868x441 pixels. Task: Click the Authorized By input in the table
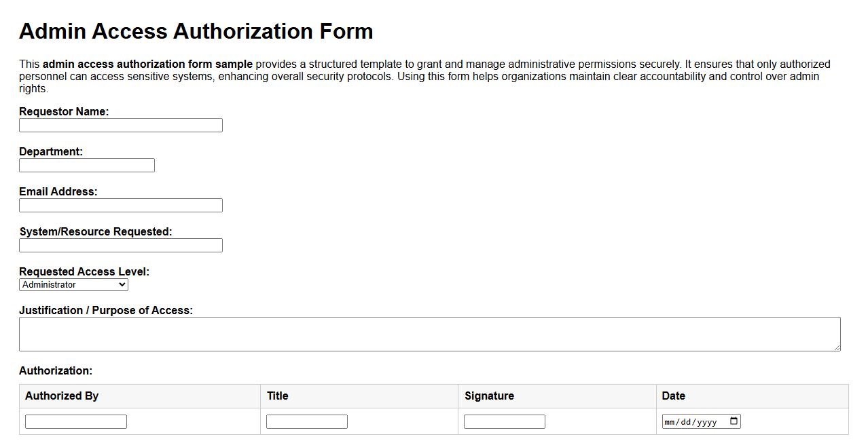[75, 421]
